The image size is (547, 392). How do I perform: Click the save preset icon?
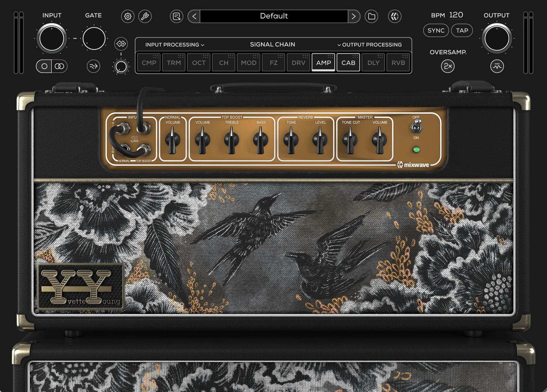[x=177, y=16]
